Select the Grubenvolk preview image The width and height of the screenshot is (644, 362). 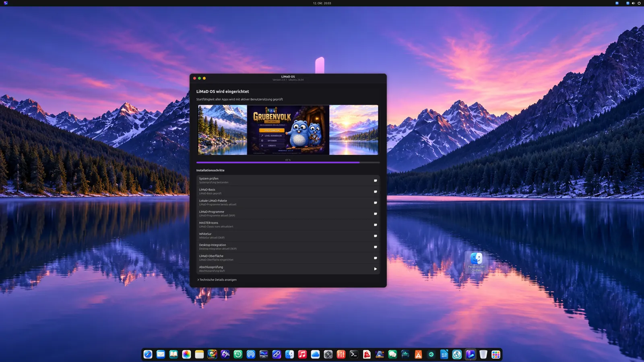(288, 130)
